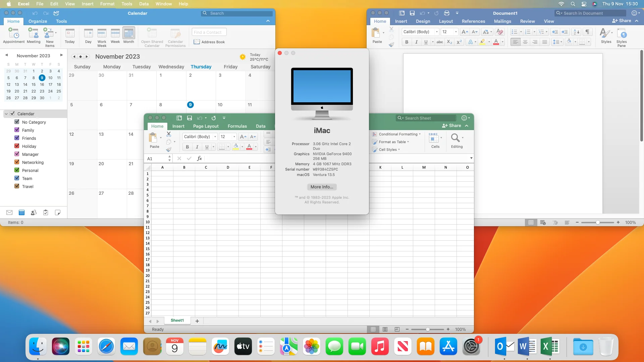The width and height of the screenshot is (644, 362).
Task: Click the Print icon in Word title bar
Action: pyautogui.click(x=446, y=13)
